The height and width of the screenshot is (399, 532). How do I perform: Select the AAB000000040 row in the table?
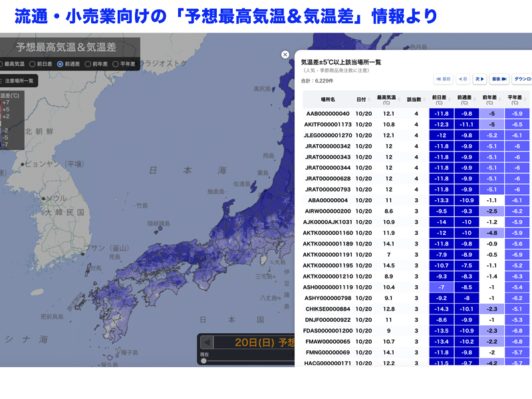(x=327, y=114)
